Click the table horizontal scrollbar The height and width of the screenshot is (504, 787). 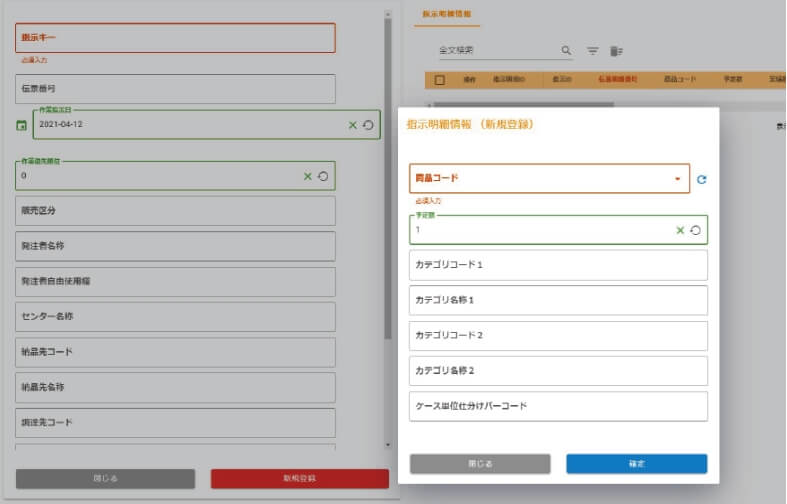tap(523, 104)
